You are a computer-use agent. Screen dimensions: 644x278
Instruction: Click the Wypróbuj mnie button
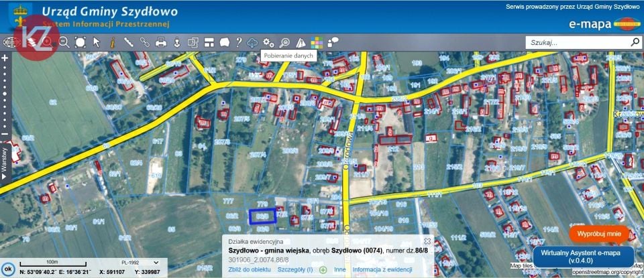pyautogui.click(x=599, y=234)
